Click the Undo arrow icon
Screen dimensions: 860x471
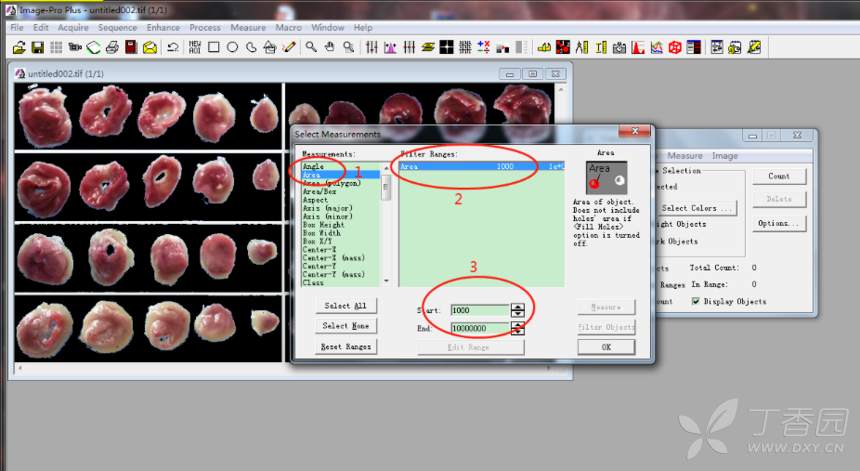pos(173,47)
